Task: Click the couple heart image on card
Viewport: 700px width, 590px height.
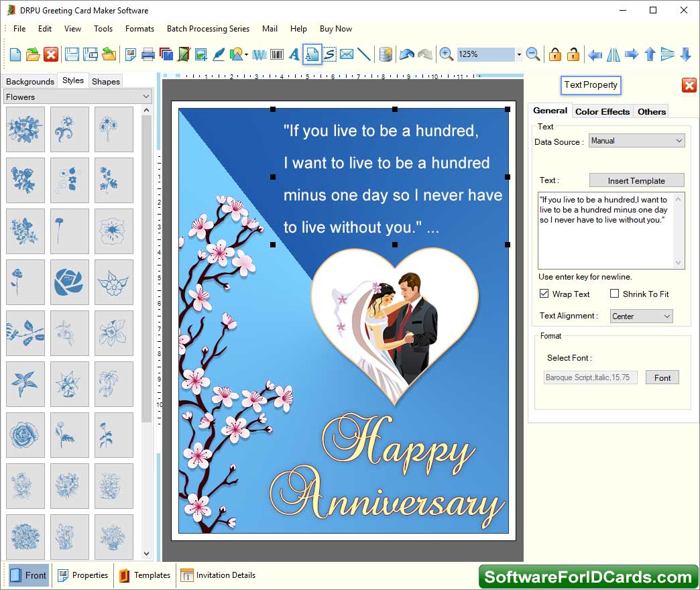Action: [395, 326]
